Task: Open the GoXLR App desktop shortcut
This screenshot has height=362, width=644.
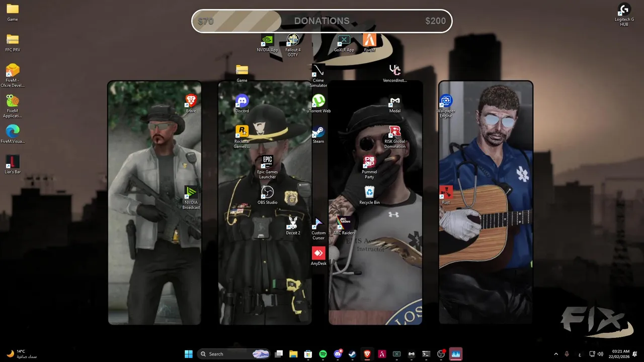Action: tap(344, 43)
